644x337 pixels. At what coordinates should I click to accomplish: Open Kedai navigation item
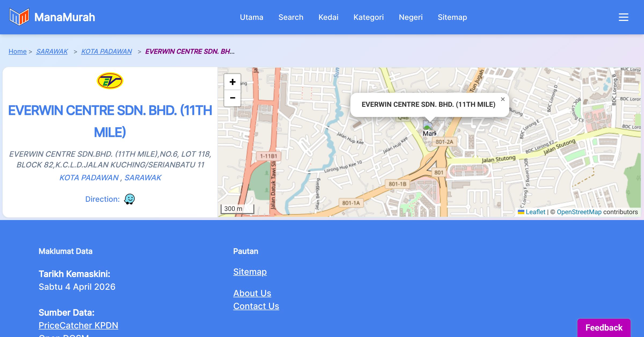click(x=328, y=17)
